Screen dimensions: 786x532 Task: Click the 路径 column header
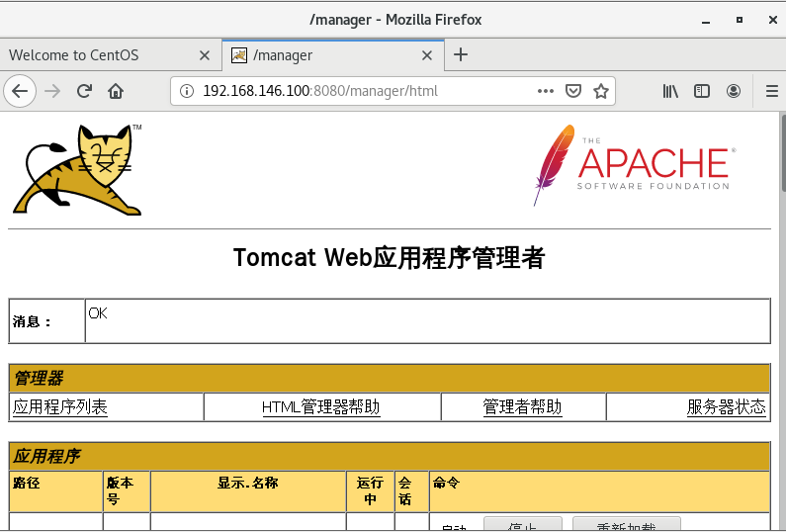[x=55, y=491]
